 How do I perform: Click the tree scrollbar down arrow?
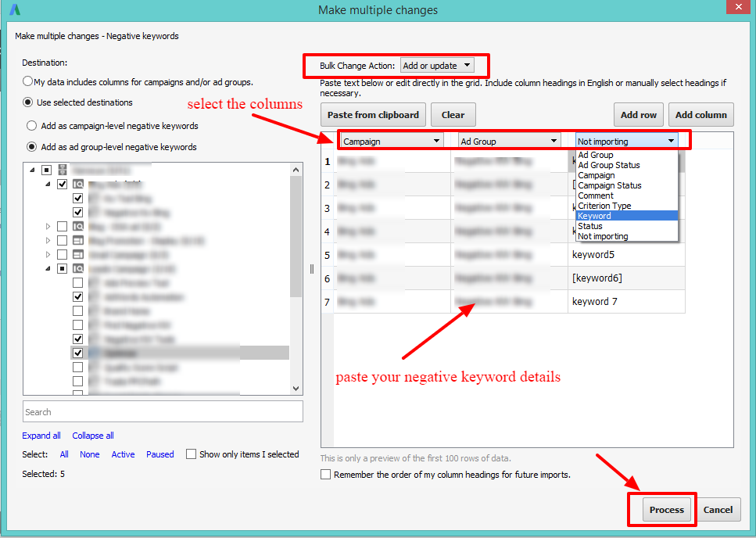(296, 389)
